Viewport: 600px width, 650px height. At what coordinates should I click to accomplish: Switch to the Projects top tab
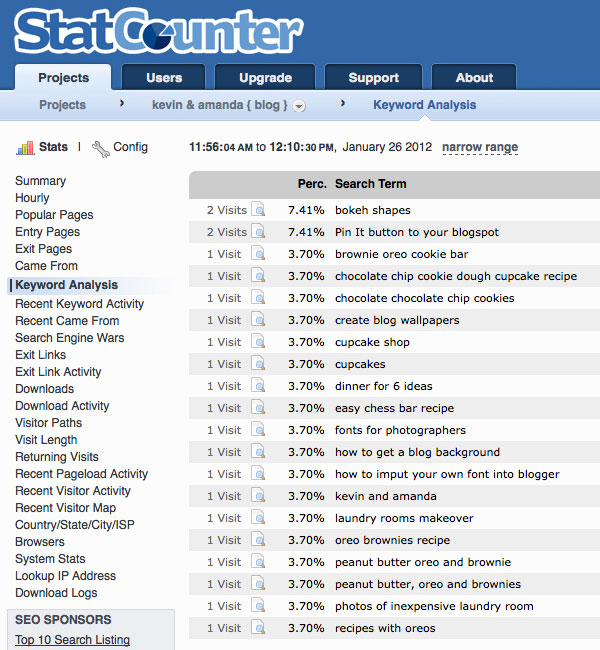pyautogui.click(x=63, y=78)
